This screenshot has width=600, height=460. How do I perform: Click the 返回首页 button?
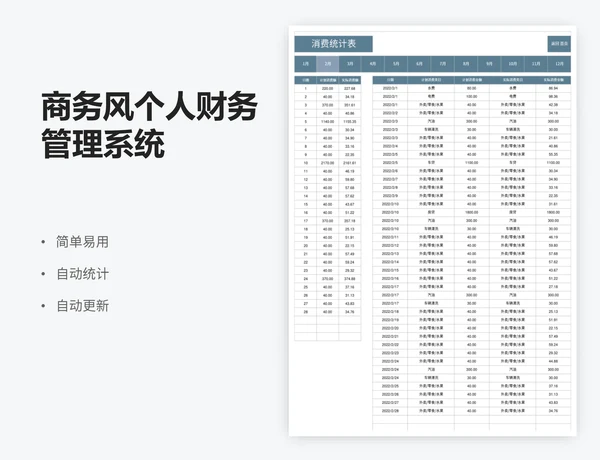(559, 44)
